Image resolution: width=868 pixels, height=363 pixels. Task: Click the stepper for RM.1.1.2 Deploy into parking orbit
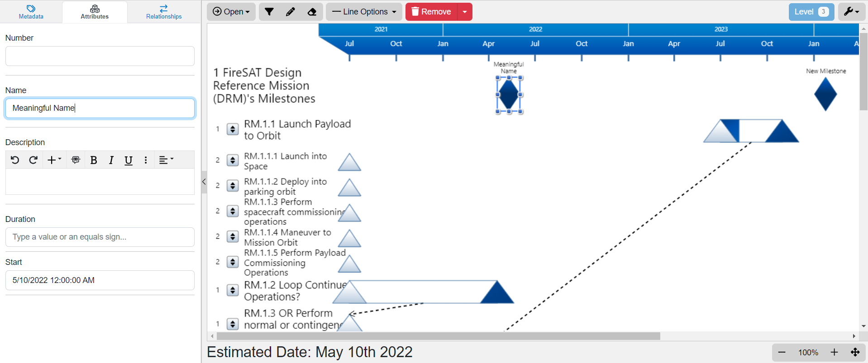click(x=233, y=186)
